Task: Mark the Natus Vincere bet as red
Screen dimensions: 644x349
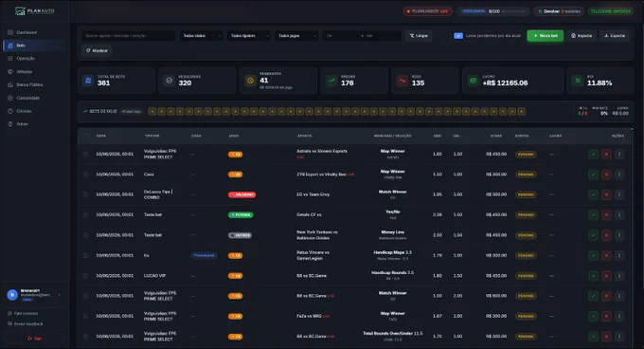Action: point(606,255)
